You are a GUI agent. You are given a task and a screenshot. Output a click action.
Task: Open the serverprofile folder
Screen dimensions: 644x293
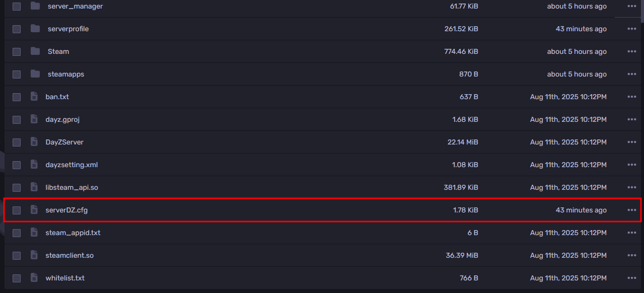click(68, 29)
